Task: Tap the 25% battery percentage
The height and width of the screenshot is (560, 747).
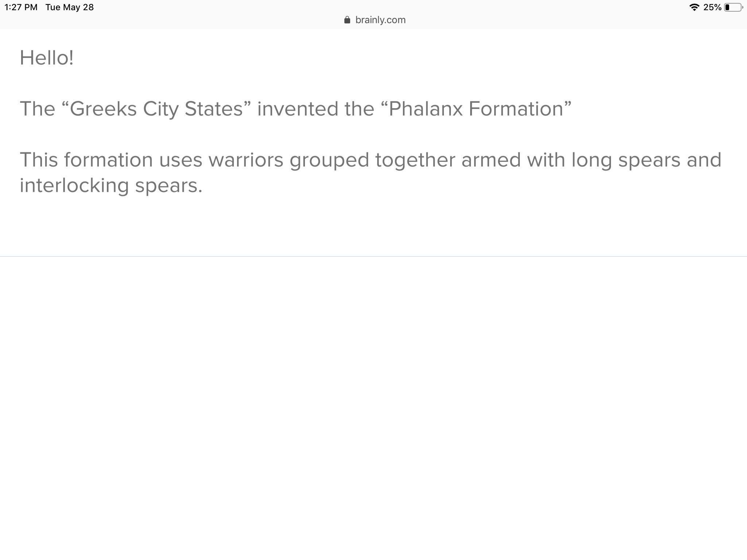Action: click(712, 7)
